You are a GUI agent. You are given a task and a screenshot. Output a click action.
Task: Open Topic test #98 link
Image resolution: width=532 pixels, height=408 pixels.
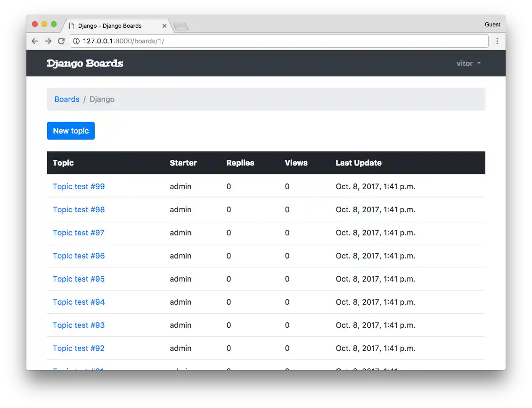coord(79,209)
